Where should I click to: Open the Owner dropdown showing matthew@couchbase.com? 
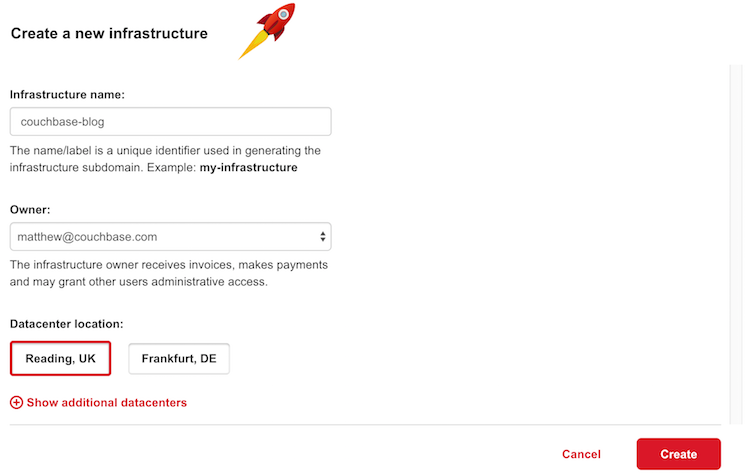click(170, 237)
